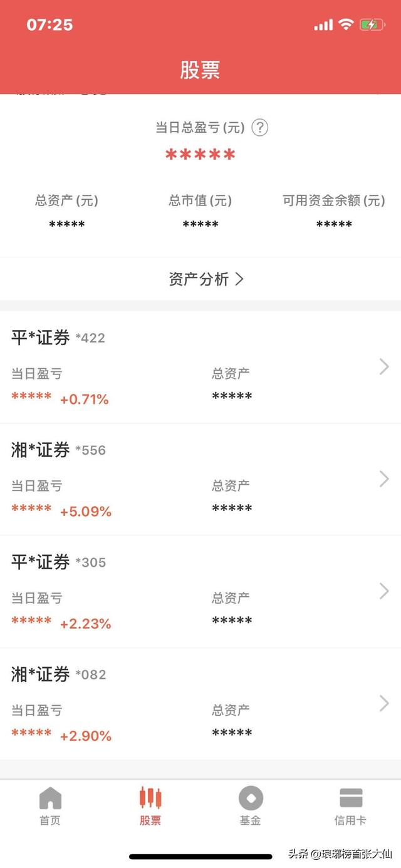
Task: Tap the Wi-Fi status icon
Action: (x=346, y=25)
